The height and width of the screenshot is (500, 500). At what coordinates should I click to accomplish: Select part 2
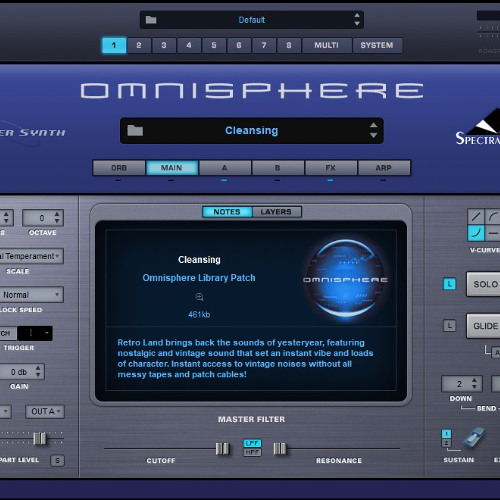139,45
